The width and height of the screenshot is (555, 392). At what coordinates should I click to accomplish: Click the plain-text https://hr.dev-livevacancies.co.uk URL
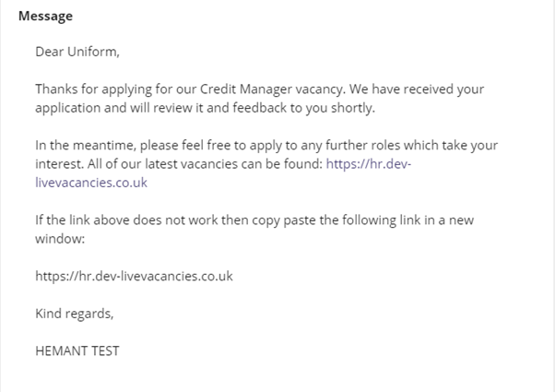point(135,276)
